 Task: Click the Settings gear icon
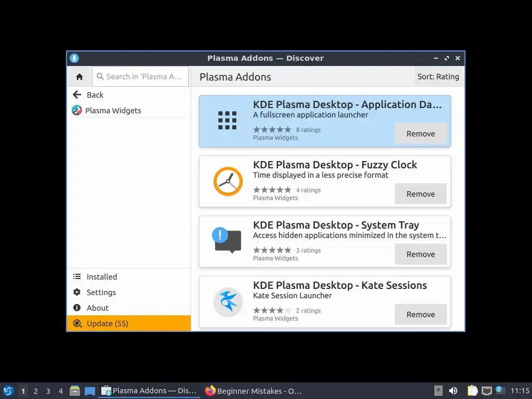pyautogui.click(x=77, y=292)
